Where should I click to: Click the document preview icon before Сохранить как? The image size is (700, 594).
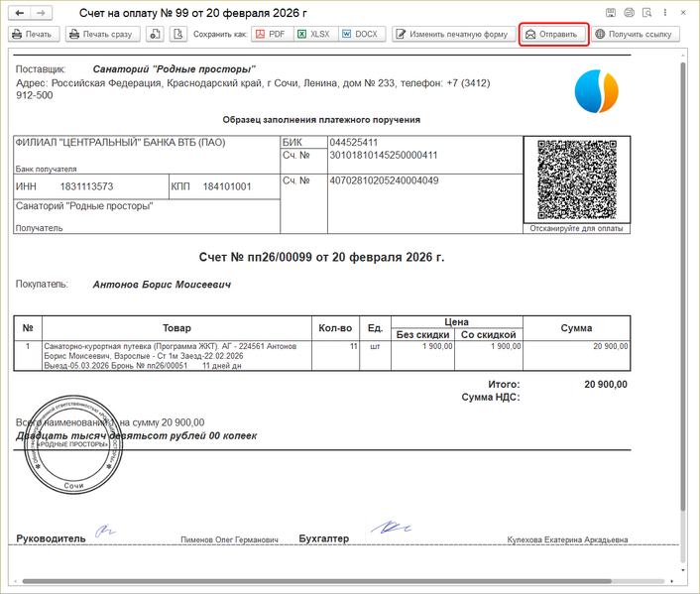coord(177,34)
